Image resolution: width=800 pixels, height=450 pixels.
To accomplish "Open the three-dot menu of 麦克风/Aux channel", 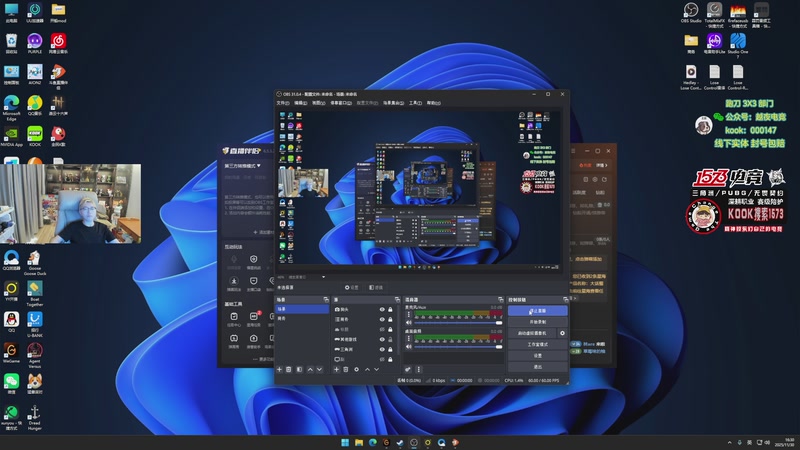I will (409, 315).
